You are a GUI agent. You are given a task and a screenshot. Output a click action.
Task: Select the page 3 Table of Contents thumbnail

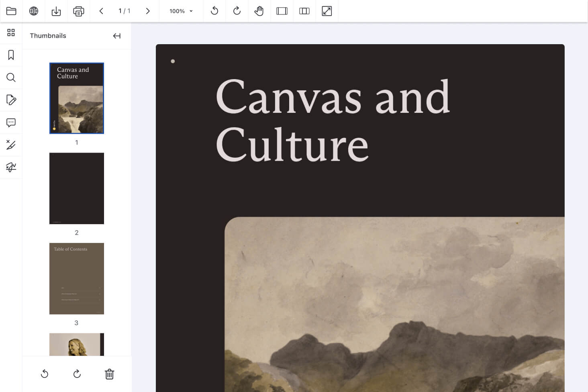[76, 278]
